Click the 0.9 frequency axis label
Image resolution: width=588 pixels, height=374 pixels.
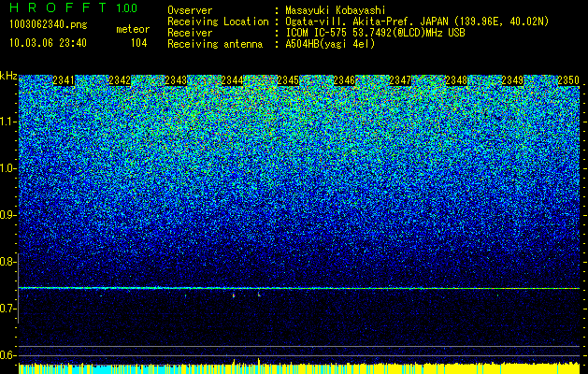7,215
